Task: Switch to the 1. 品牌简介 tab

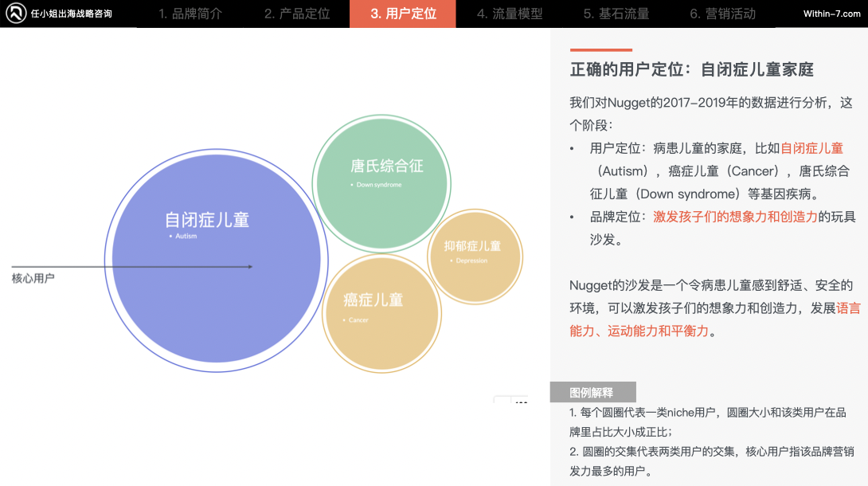Action: [x=187, y=14]
